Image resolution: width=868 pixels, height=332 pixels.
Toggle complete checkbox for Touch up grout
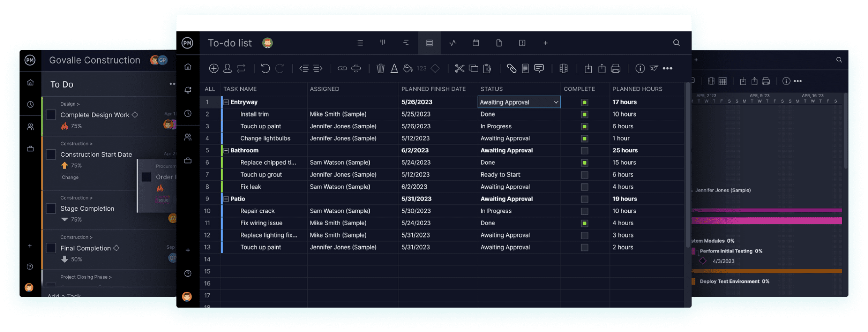coord(584,175)
